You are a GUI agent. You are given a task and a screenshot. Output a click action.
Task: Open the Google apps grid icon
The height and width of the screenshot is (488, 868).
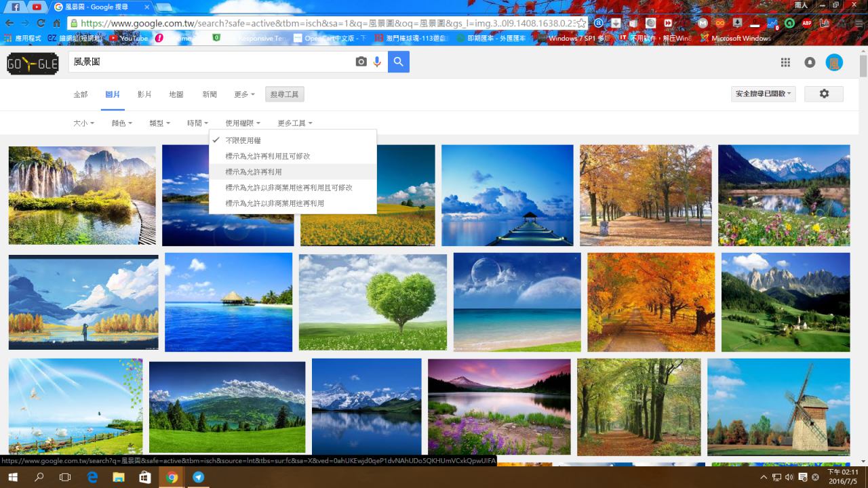785,62
